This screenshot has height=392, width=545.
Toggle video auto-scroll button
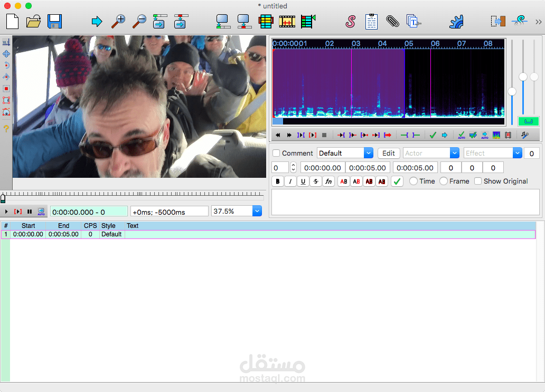tap(41, 212)
